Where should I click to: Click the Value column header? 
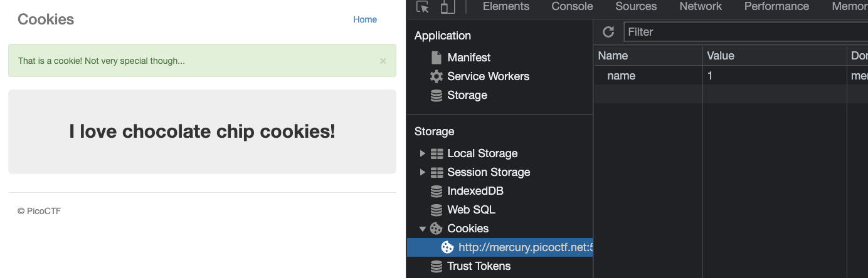coord(721,56)
